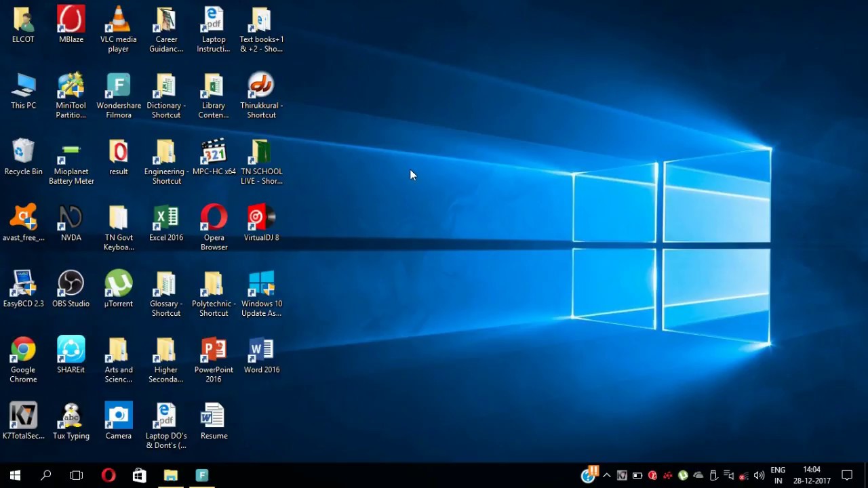Switch ENG IN input language
The image size is (868, 488).
pos(778,475)
